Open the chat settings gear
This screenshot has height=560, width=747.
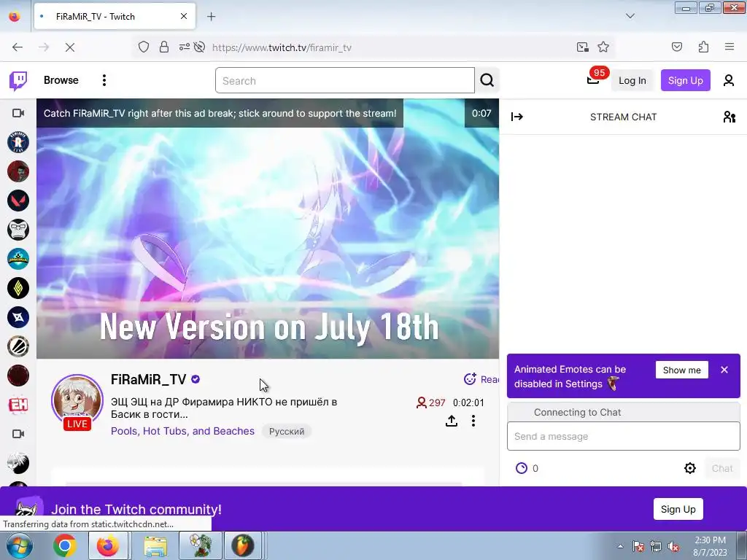click(690, 468)
